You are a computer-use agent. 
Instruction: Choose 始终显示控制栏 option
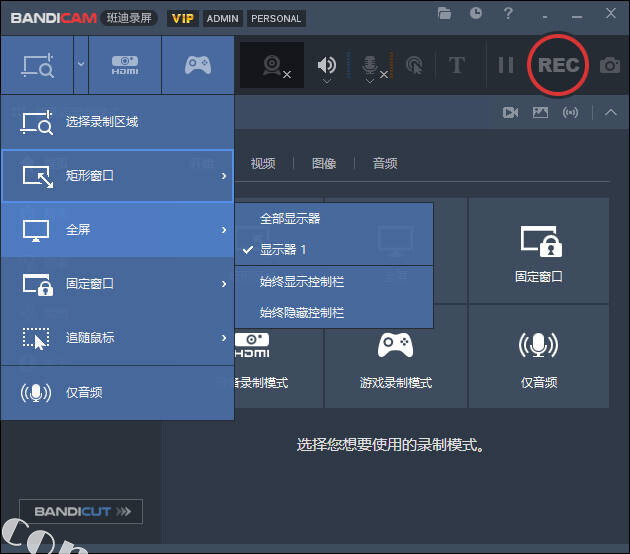click(334, 282)
